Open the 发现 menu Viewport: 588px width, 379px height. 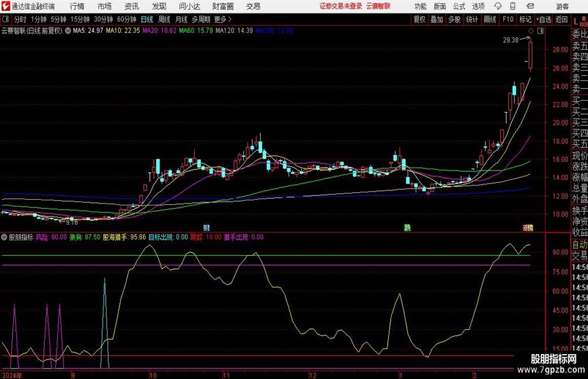coord(159,6)
